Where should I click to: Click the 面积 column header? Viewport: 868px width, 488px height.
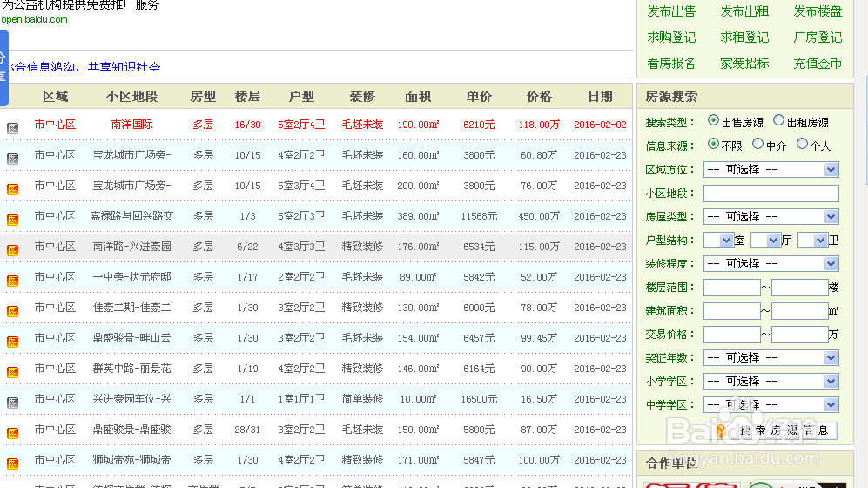tap(418, 97)
